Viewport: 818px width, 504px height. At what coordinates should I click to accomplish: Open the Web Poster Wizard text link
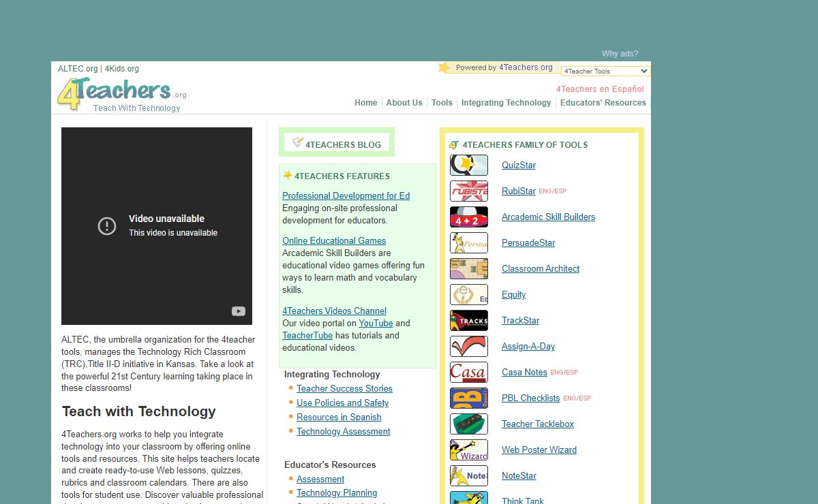point(539,450)
